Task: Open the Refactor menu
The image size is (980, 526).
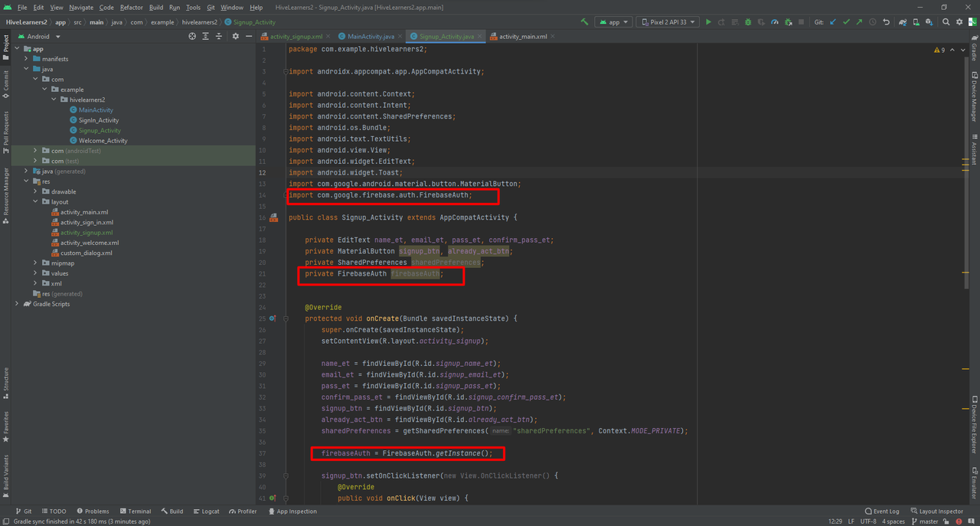Action: point(132,7)
